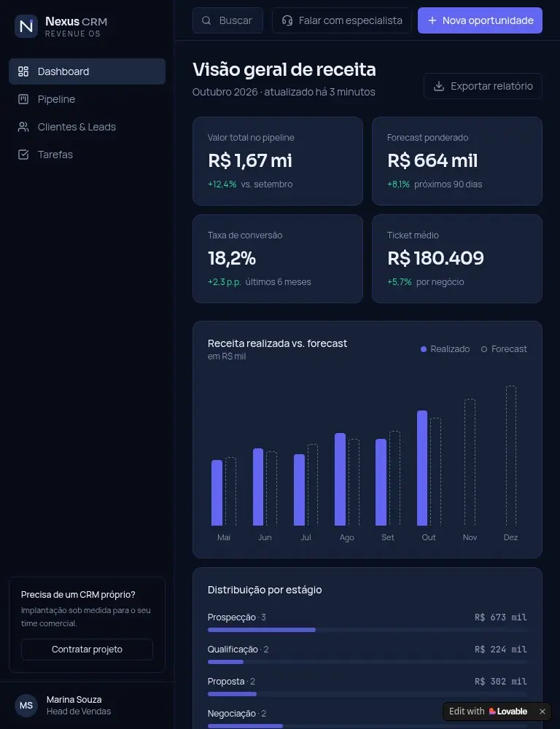This screenshot has width=560, height=729.
Task: Select the Nov forecast dashed bar
Action: point(470,462)
